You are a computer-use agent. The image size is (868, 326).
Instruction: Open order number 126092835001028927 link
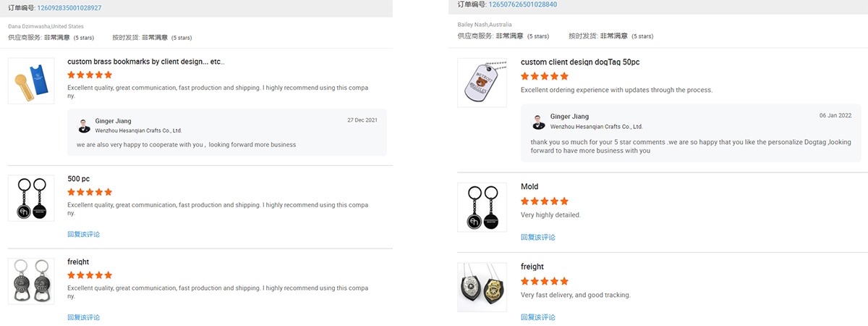(x=69, y=8)
